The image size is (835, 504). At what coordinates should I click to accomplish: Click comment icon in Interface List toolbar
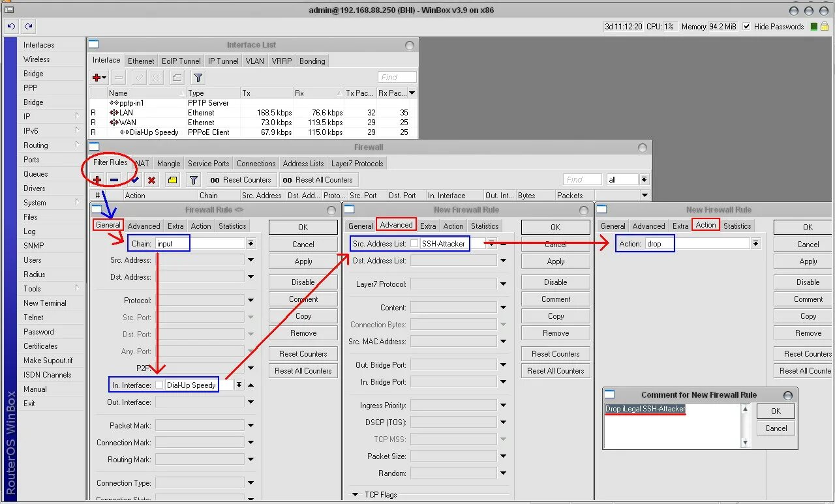pos(177,77)
